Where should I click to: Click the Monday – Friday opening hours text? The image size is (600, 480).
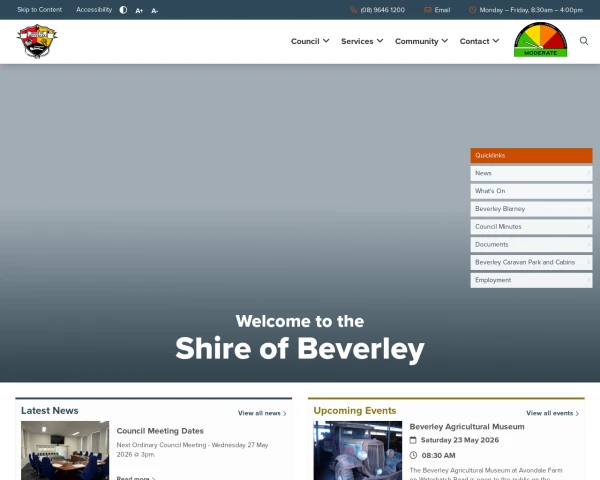(531, 10)
